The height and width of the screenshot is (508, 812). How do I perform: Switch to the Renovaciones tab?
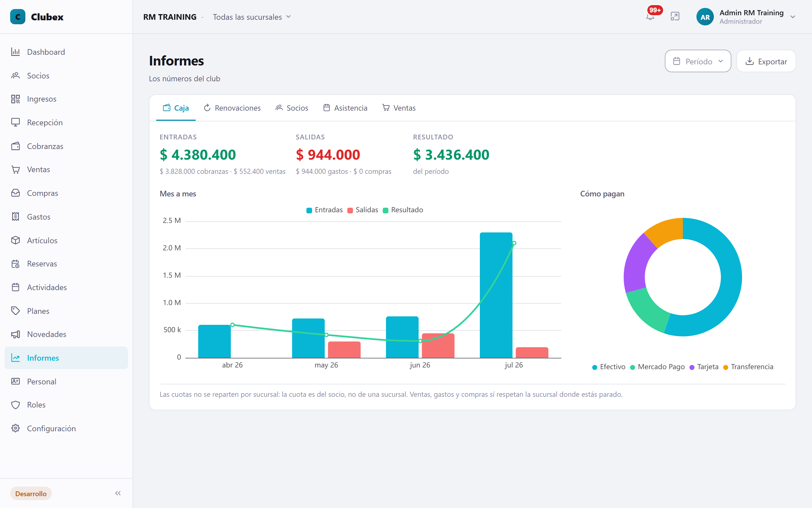(232, 108)
